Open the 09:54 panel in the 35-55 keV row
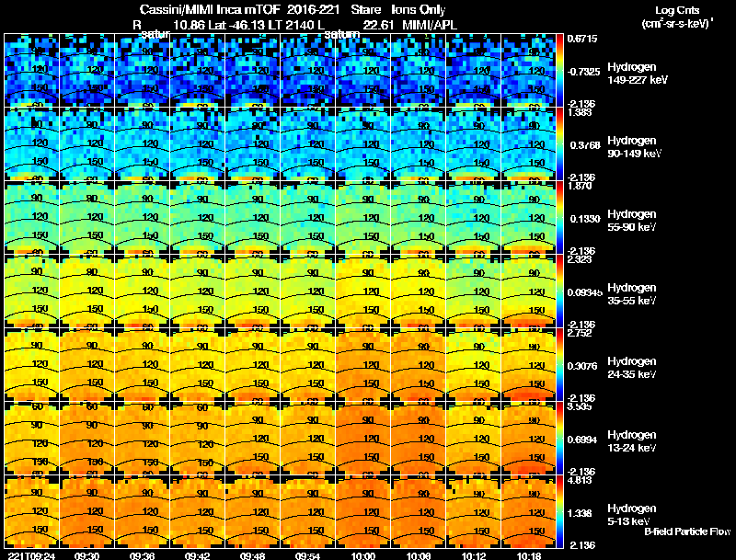The image size is (736, 560). 307,291
